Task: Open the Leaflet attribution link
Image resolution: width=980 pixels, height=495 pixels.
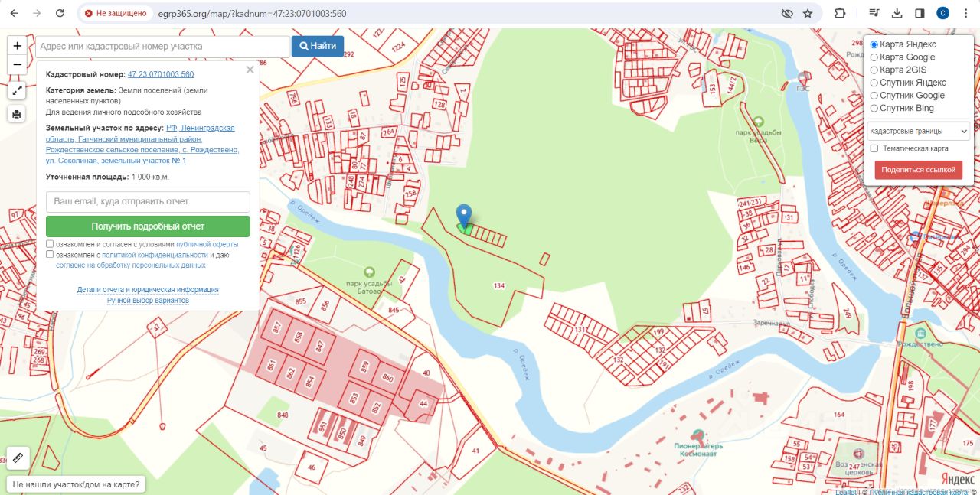Action: [845, 492]
